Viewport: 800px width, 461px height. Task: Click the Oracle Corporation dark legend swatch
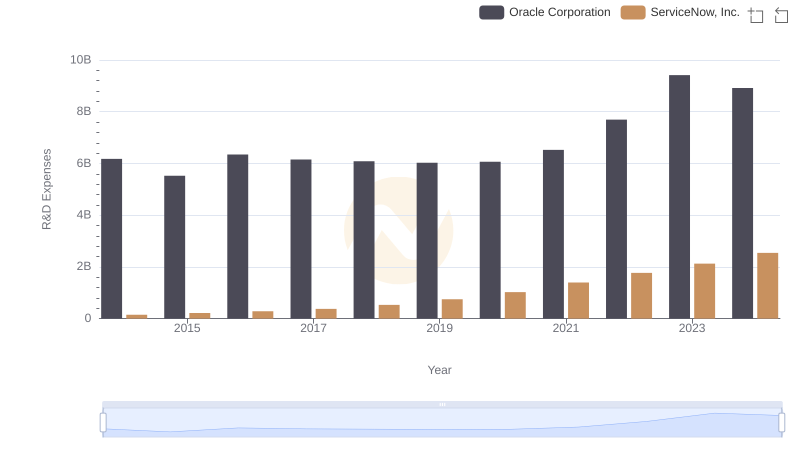point(491,12)
